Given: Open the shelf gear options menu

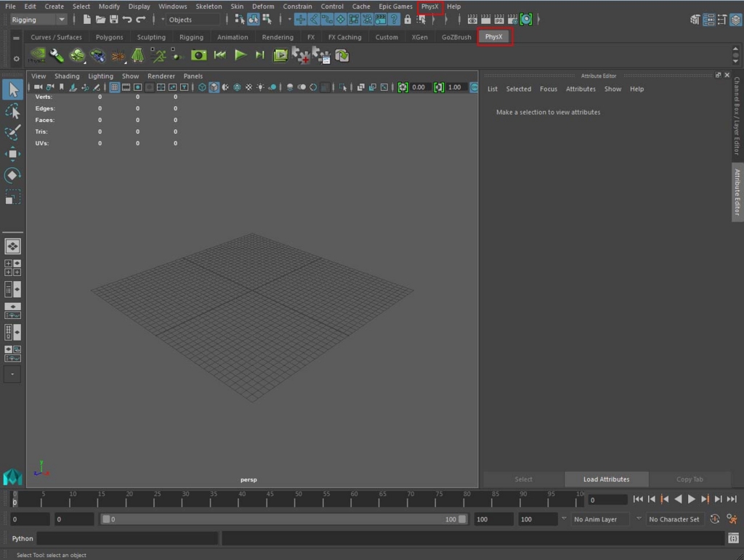Looking at the screenshot, I should pos(16,59).
